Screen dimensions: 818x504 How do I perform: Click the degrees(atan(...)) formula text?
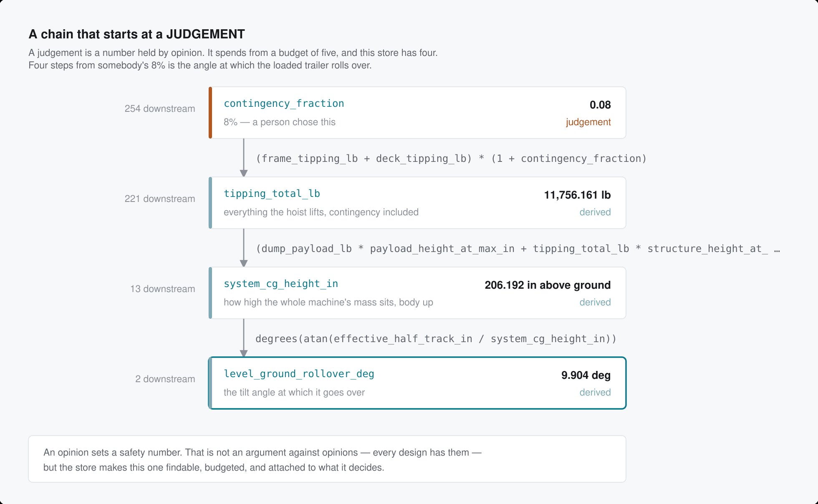tap(436, 339)
